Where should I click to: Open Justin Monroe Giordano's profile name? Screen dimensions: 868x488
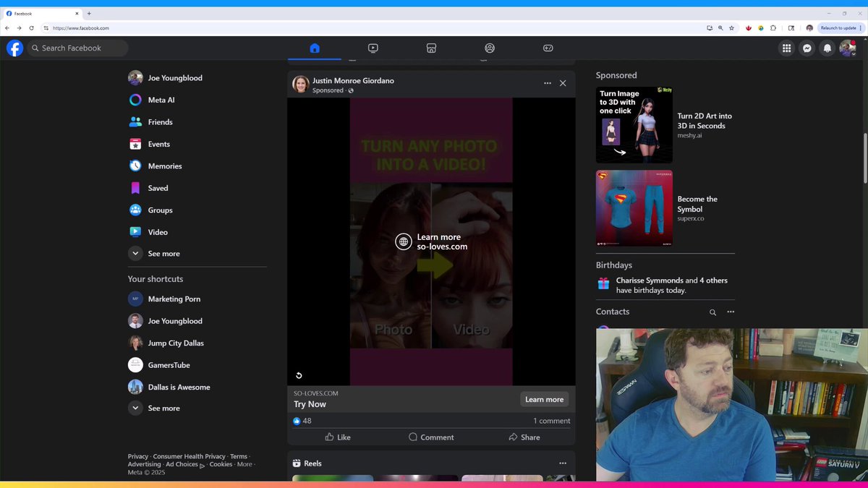[353, 81]
